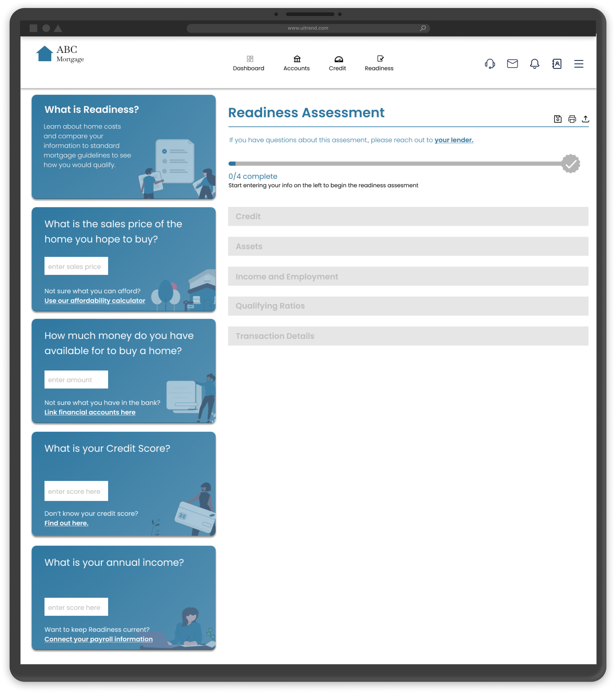This screenshot has height=693, width=616.
Task: Click the upload share icon
Action: point(585,119)
